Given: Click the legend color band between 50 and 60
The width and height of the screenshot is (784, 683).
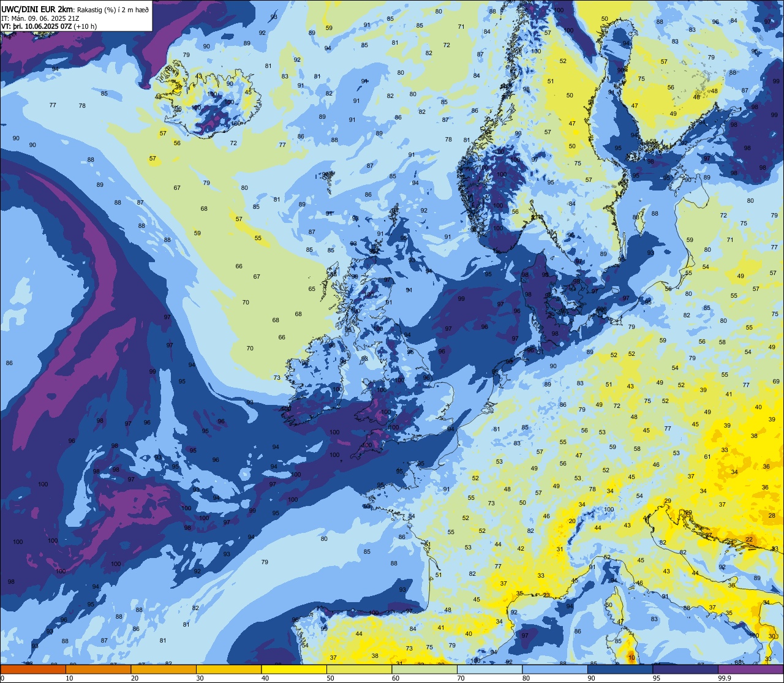Looking at the screenshot, I should [x=359, y=669].
